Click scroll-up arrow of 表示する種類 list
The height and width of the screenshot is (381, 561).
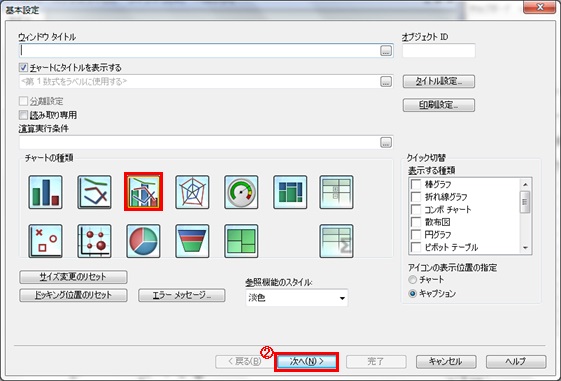[x=525, y=184]
